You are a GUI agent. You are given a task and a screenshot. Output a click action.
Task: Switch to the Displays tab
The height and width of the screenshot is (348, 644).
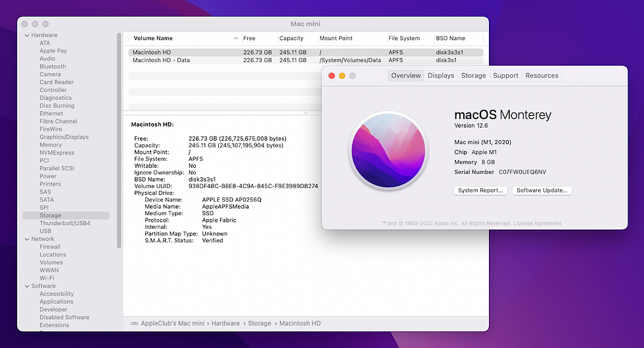click(441, 76)
